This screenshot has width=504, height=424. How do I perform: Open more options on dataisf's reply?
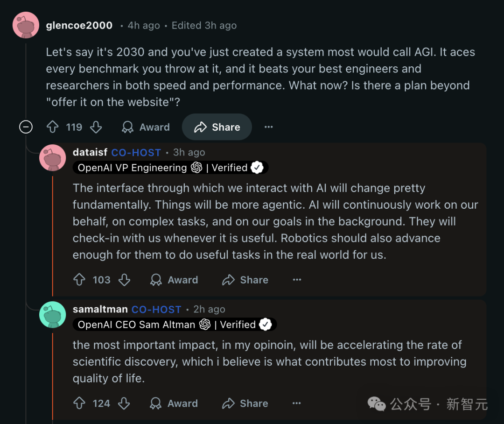pyautogui.click(x=297, y=280)
